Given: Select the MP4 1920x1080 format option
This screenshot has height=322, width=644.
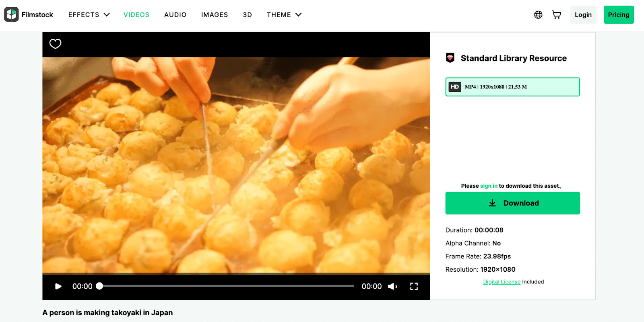Looking at the screenshot, I should pos(512,87).
